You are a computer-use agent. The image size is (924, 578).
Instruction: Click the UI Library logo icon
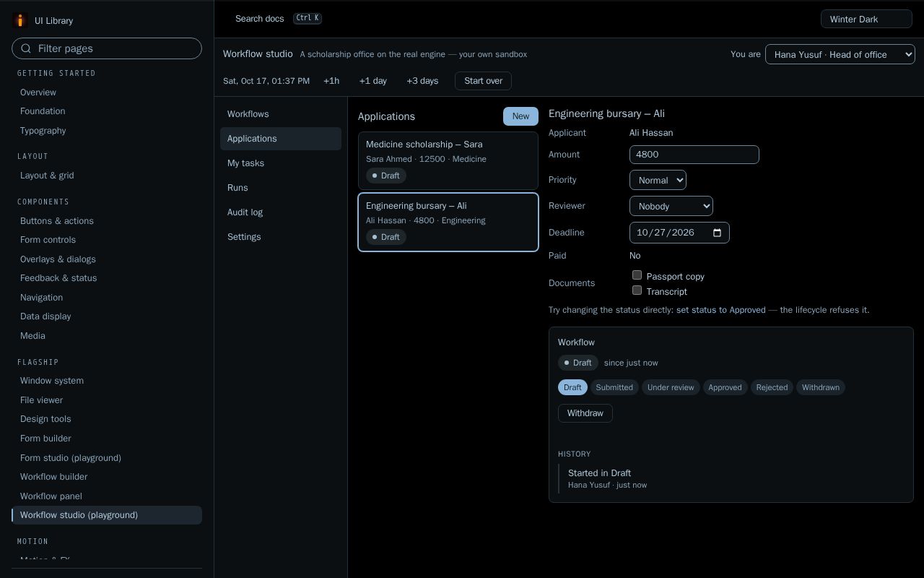pos(20,20)
